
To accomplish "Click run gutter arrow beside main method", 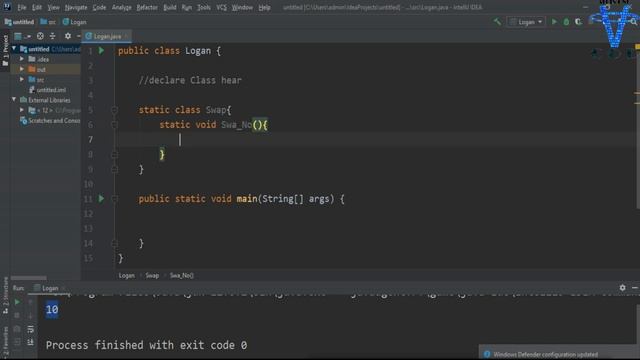I will pos(101,199).
